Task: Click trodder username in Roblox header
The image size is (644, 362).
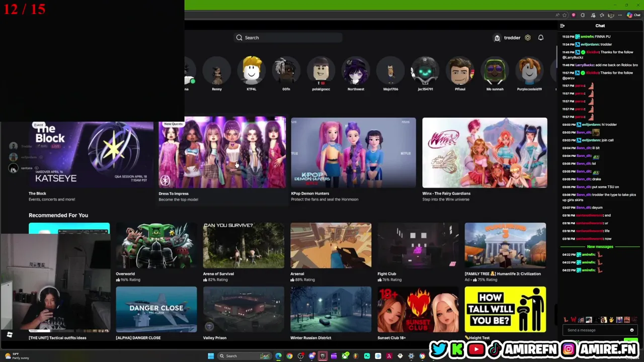Action: pyautogui.click(x=512, y=38)
